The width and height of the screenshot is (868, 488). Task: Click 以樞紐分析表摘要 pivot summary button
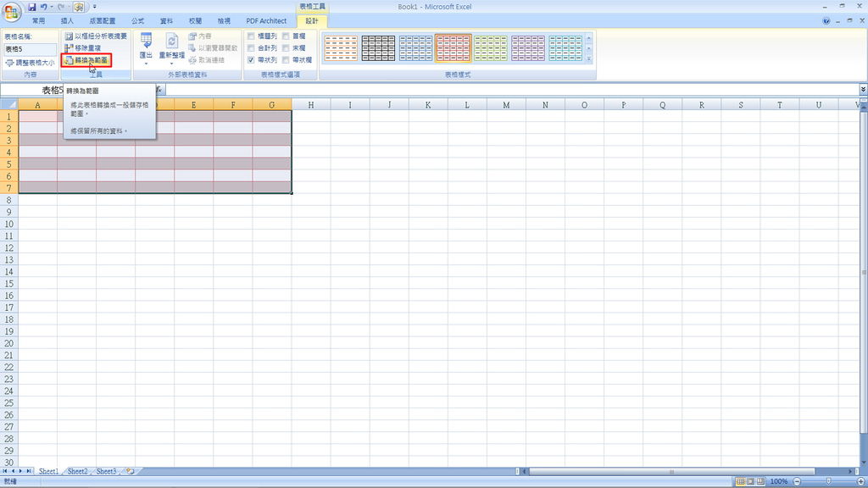tap(96, 36)
